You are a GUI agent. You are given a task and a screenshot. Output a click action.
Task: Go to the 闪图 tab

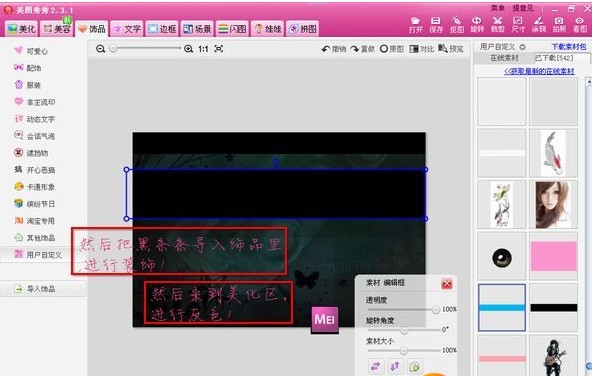coord(232,29)
